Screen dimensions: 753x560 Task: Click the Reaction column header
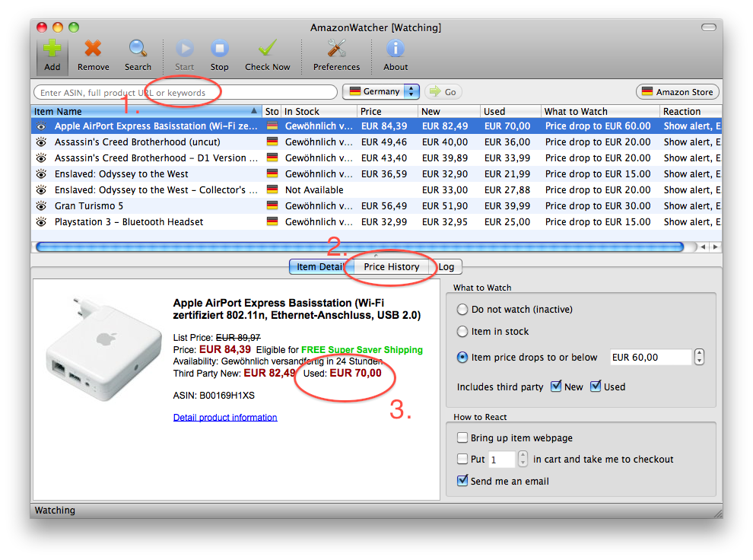point(691,111)
